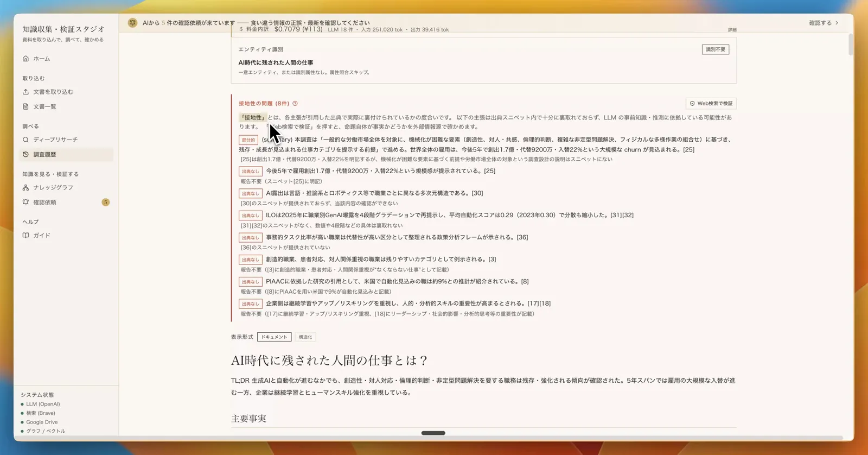
Task: Click 出典なし tag beside 企業側は継続学習 claim
Action: click(251, 304)
